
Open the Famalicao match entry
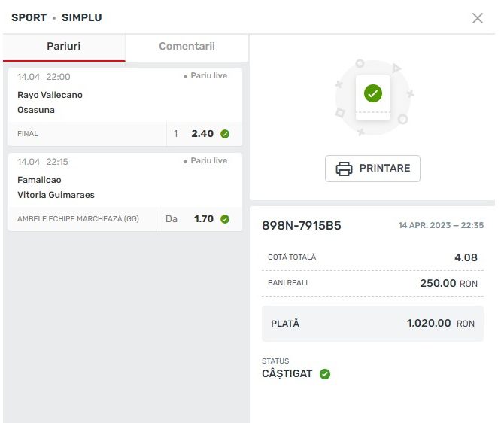click(39, 180)
